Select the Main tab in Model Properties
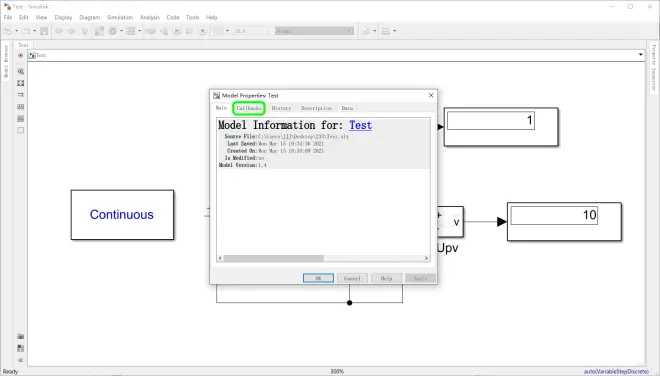660x376 pixels. 221,108
